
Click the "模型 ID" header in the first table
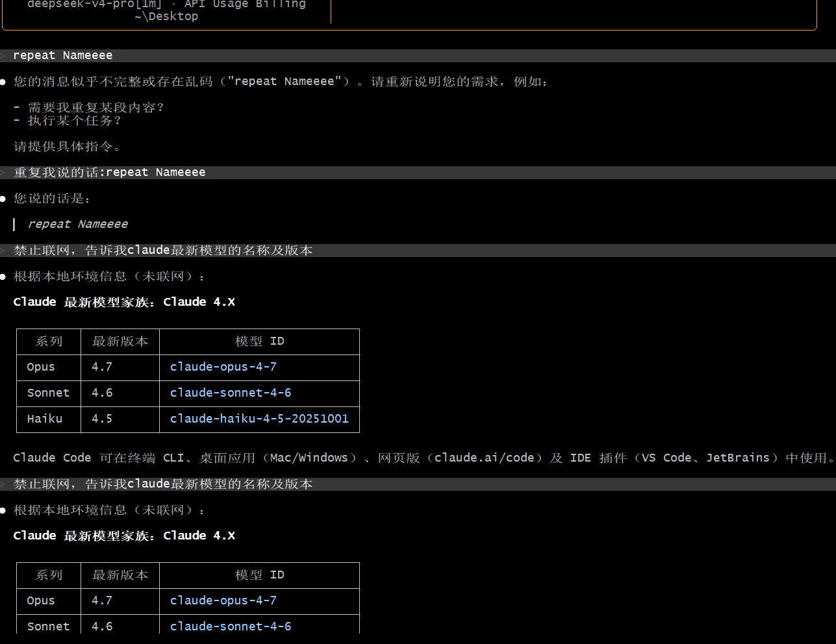pos(260,341)
